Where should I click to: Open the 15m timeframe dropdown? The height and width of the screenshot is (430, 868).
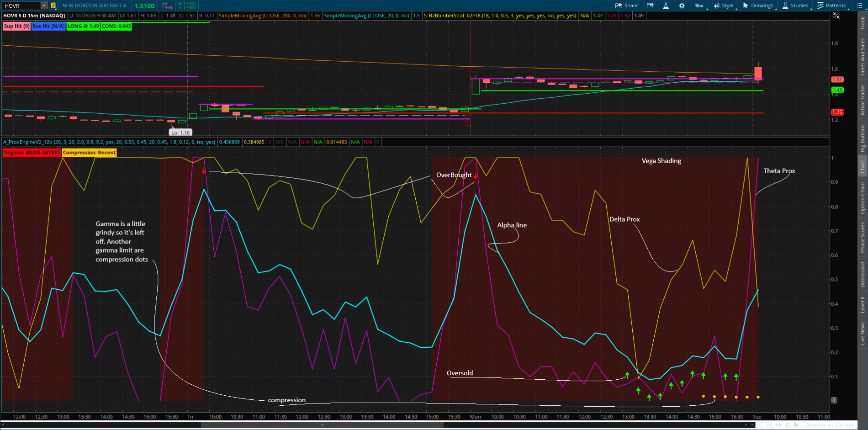coord(699,5)
